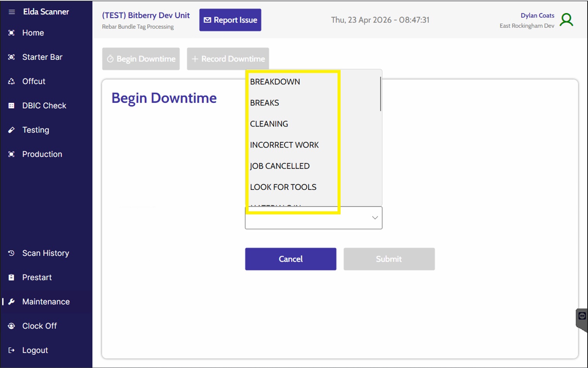
Task: Click the green user profile icon
Action: coord(567,20)
